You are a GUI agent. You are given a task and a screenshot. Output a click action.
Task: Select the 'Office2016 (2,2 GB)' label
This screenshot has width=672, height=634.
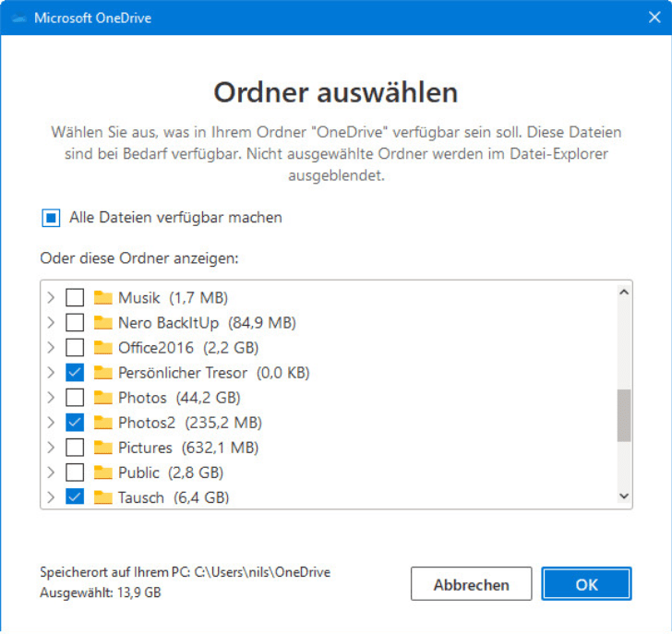pos(188,347)
